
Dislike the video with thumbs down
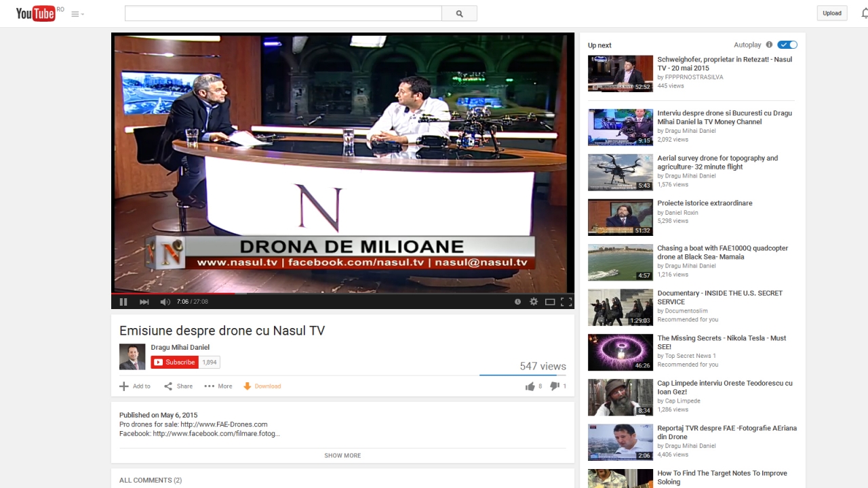click(555, 386)
